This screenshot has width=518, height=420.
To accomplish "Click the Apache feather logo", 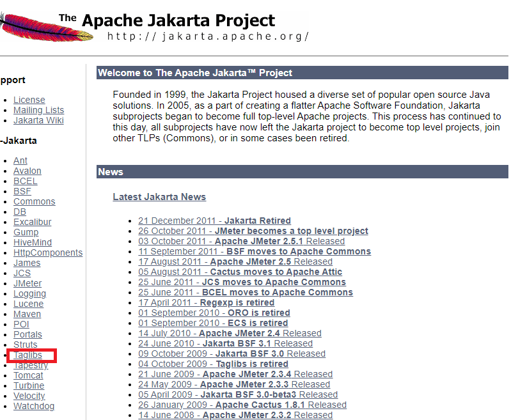I will point(46,27).
